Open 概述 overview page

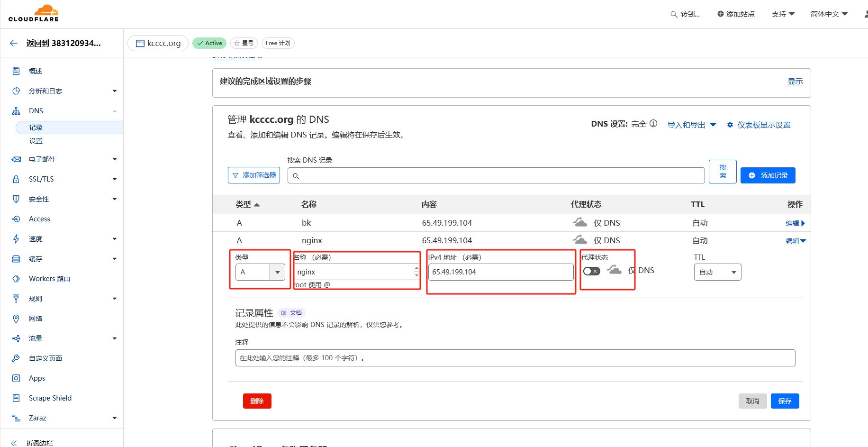[36, 71]
